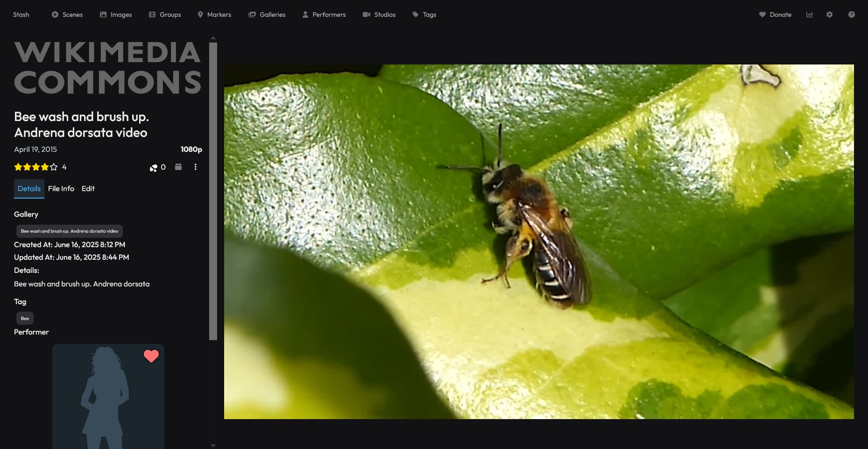This screenshot has width=868, height=449.
Task: Click the scroll up arrow of sidebar
Action: [x=213, y=38]
